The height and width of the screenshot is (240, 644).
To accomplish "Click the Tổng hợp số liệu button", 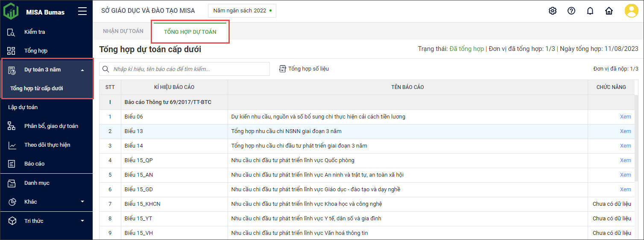I will pos(304,69).
